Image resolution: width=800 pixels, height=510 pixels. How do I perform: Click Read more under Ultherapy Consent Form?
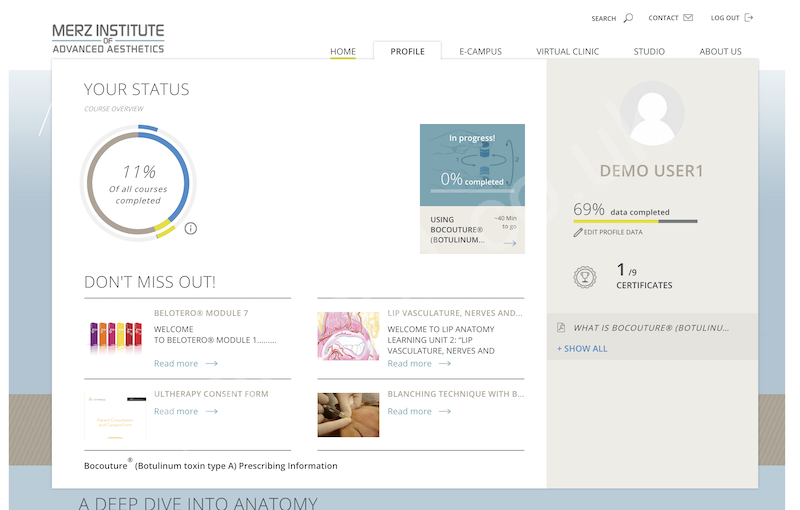pos(176,412)
